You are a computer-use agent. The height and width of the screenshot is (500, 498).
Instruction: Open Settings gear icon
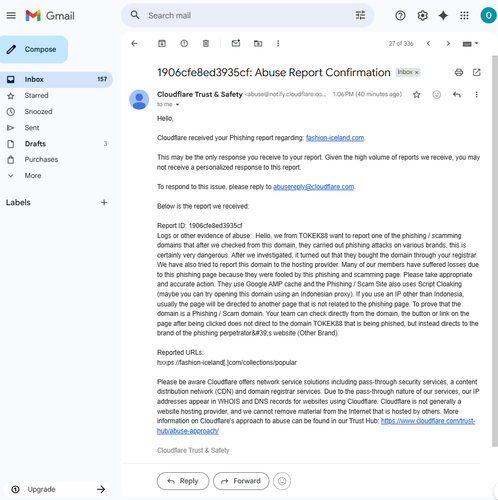pos(422,15)
